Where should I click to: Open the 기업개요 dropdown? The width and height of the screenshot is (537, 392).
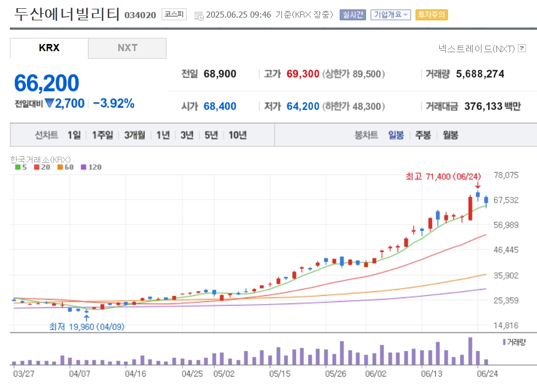point(390,15)
